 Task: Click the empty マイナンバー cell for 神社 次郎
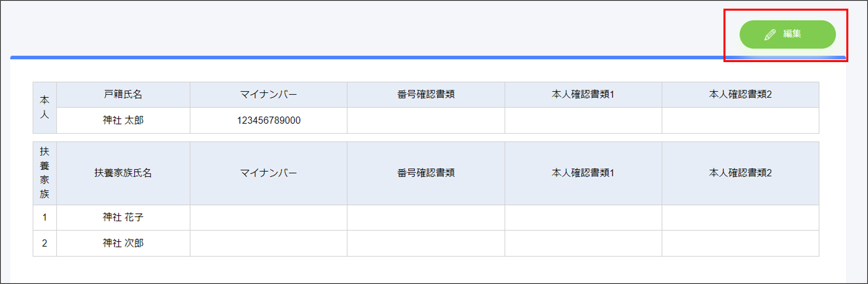pyautogui.click(x=268, y=243)
